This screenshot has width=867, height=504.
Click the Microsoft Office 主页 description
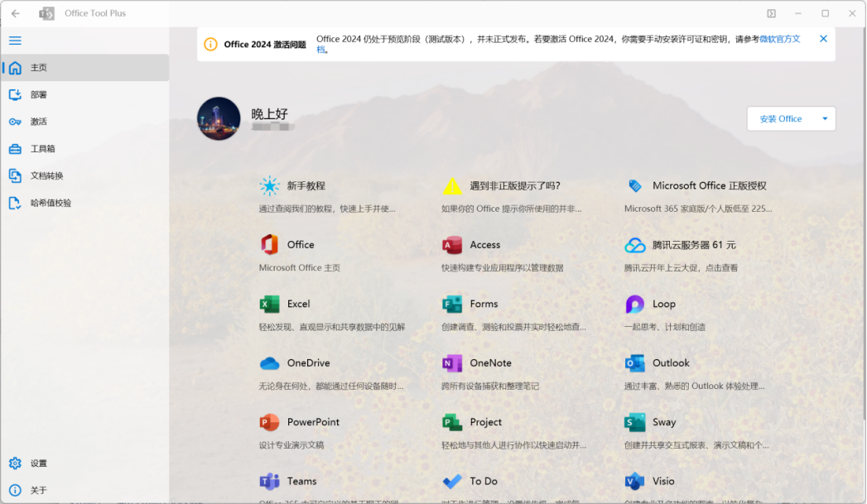coord(300,268)
